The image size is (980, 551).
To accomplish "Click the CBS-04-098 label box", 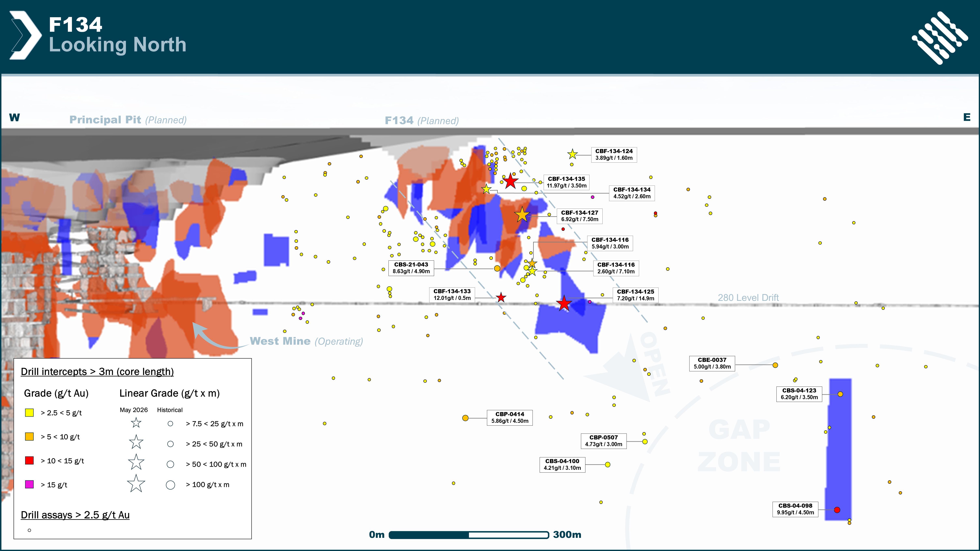I will tap(795, 509).
